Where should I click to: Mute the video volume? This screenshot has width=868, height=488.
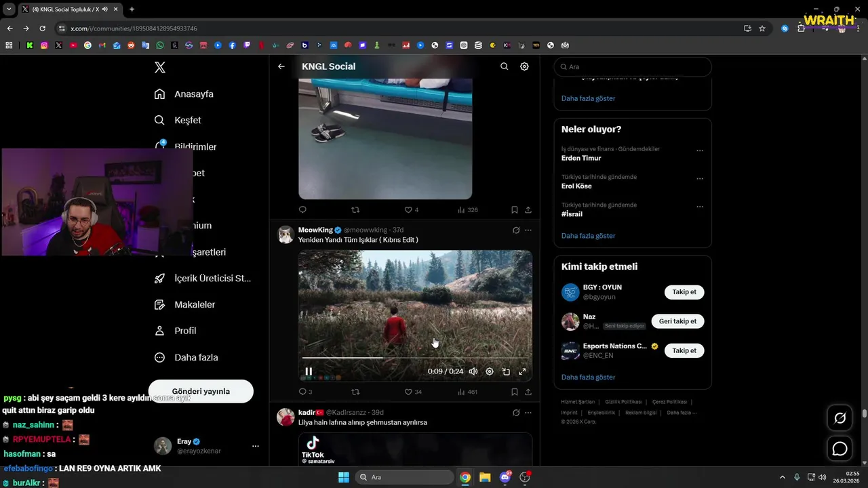point(473,371)
